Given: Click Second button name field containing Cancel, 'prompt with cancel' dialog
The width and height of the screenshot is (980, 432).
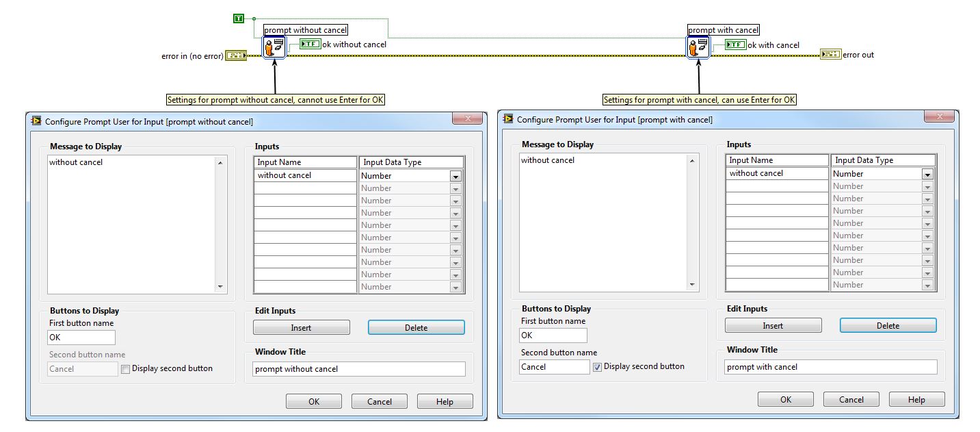Looking at the screenshot, I should pos(555,367).
